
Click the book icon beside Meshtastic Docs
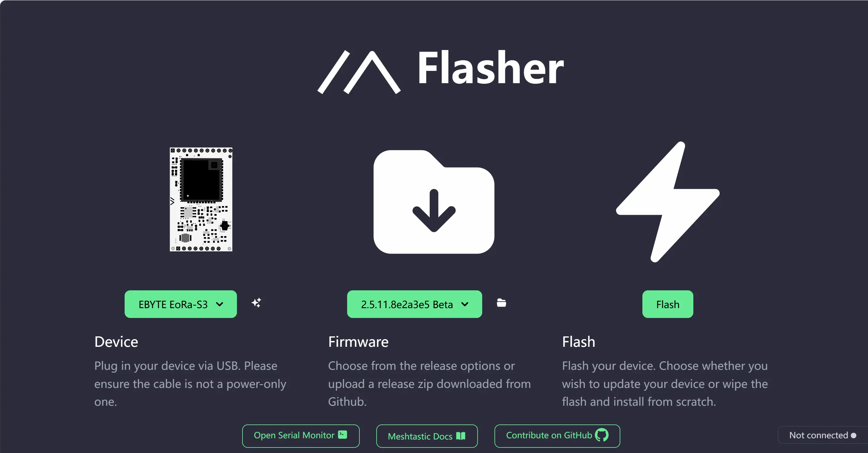[x=461, y=436]
